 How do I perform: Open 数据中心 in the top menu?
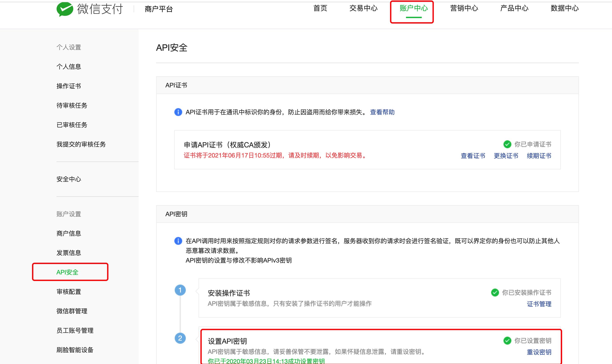pos(564,8)
